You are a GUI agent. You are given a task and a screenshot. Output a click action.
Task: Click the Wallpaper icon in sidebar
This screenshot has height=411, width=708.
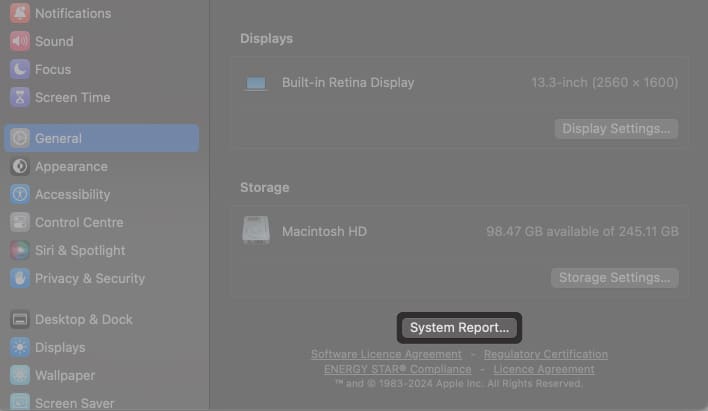19,375
